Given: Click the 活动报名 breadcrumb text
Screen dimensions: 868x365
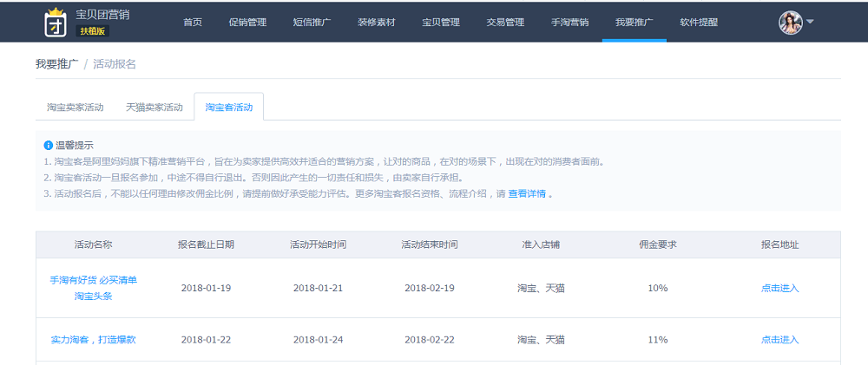Looking at the screenshot, I should pos(115,64).
